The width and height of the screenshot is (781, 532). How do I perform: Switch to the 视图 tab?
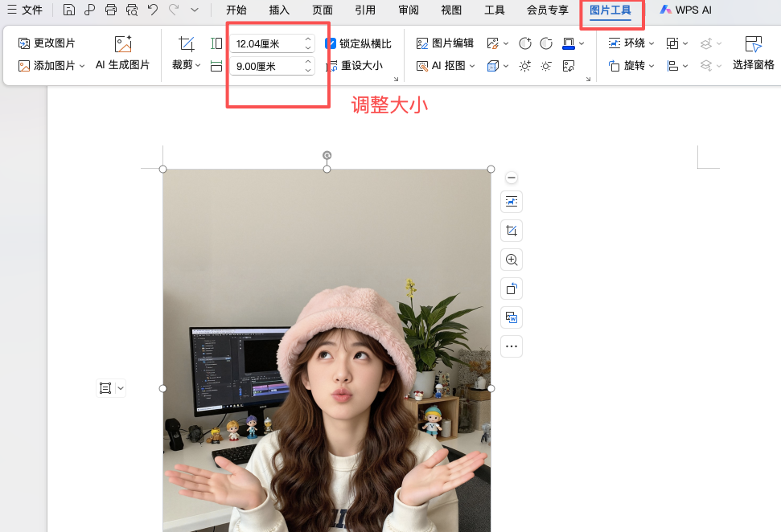point(451,10)
